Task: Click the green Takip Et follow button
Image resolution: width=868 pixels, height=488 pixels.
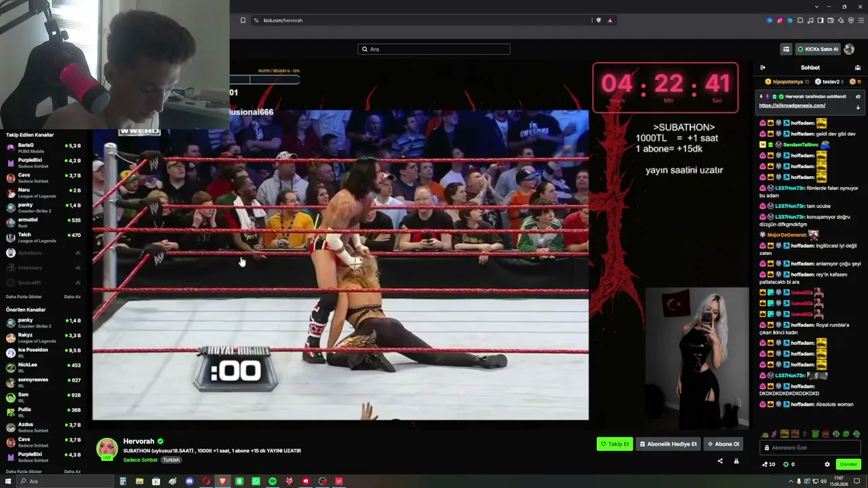Action: 614,444
